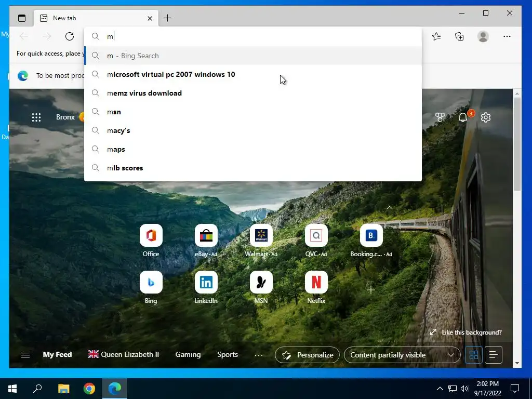This screenshot has width=532, height=399.
Task: Open the Action Center notification icon
Action: [x=515, y=389]
